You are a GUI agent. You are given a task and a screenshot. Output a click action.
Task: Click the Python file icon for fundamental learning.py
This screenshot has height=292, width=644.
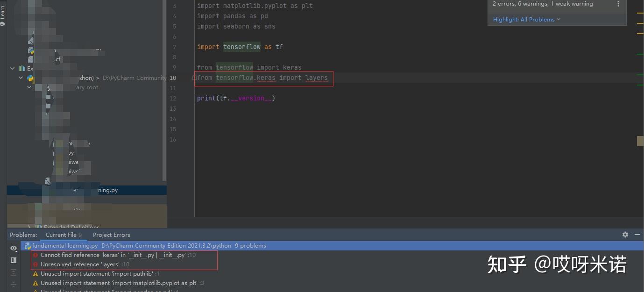click(x=27, y=245)
